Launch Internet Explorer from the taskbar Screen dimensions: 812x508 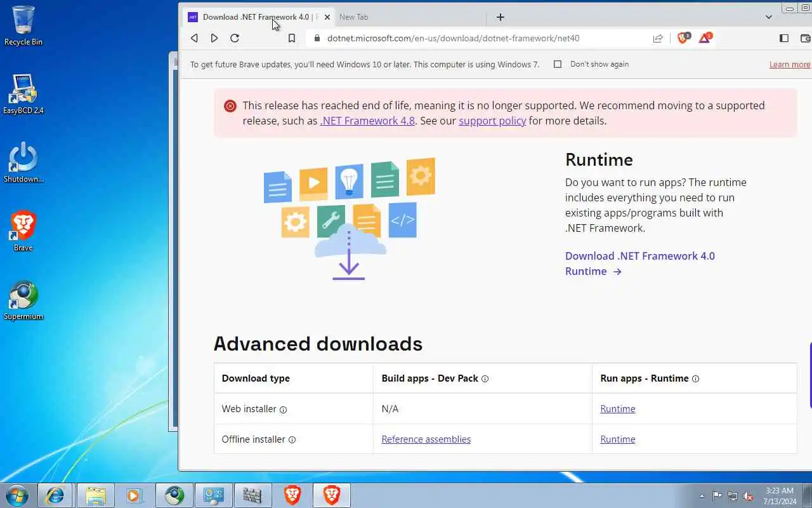click(55, 495)
